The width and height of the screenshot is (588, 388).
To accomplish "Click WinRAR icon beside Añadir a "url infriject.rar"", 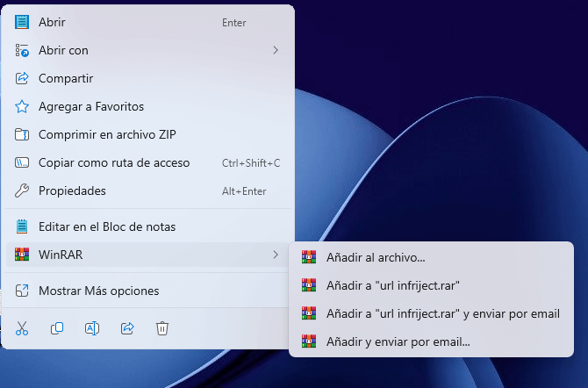I will (x=309, y=285).
